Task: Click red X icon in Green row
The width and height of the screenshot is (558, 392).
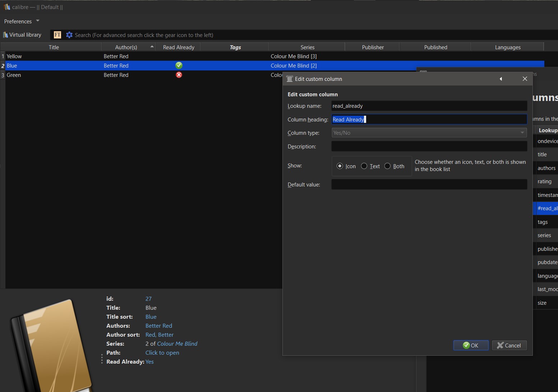Action: point(179,75)
